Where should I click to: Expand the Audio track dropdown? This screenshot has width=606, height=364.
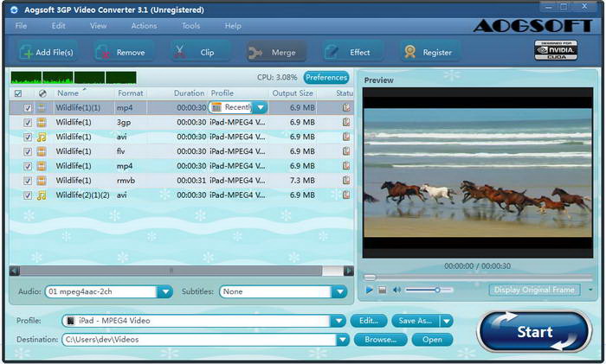point(165,292)
